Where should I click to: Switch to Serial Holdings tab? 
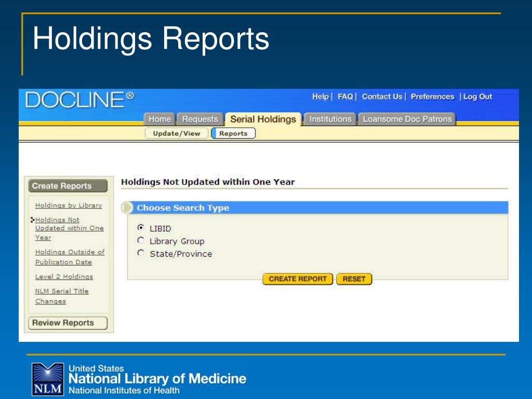tap(263, 119)
